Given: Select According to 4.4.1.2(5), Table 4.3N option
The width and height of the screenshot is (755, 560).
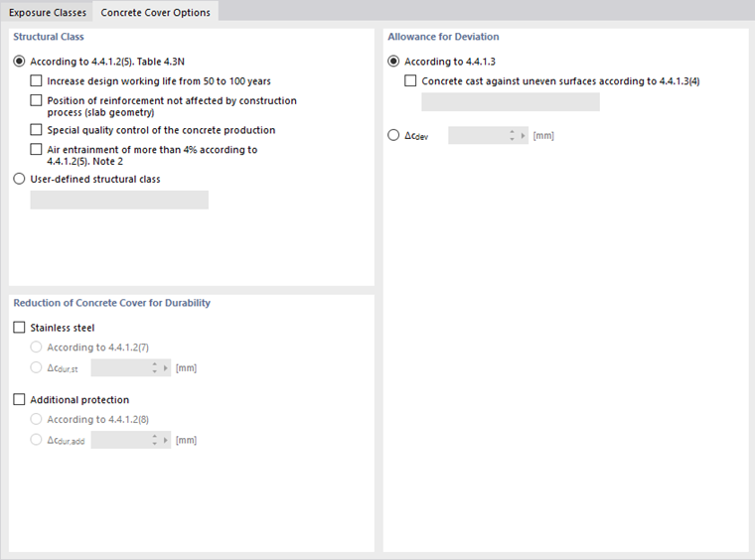Looking at the screenshot, I should [20, 62].
